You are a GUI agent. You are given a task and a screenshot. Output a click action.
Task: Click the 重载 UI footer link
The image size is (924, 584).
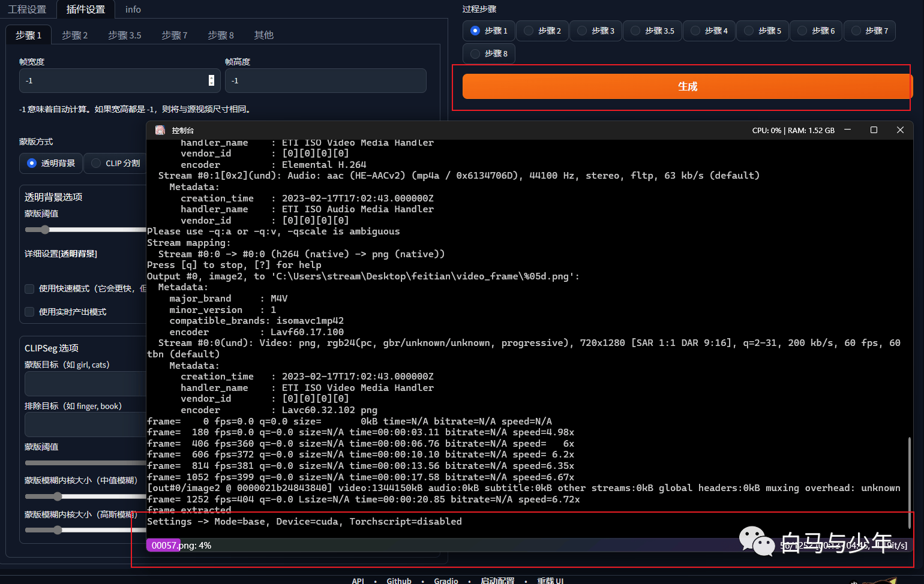[x=550, y=580]
